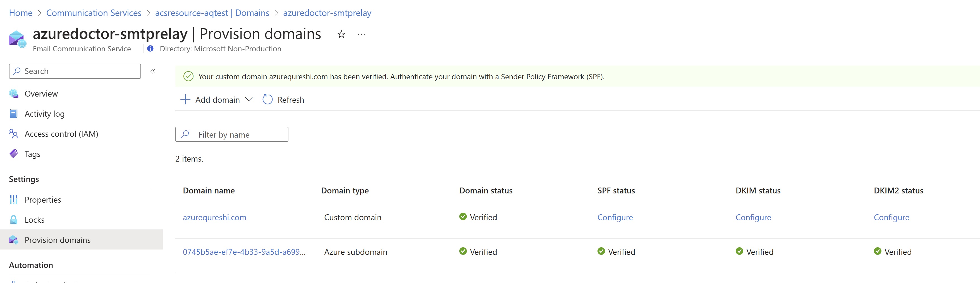Open the 0745b5ae-ef7e Azure subdomain link

[x=244, y=252]
